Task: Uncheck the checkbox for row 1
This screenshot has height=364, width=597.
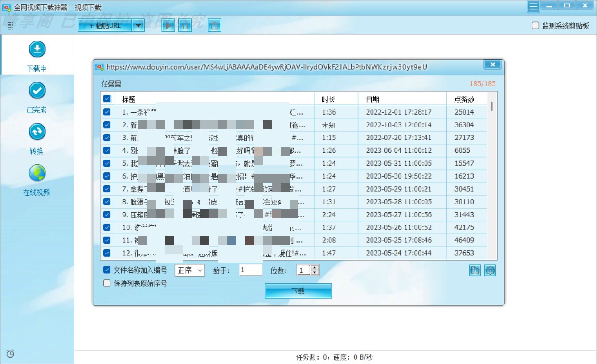Action: pyautogui.click(x=107, y=112)
